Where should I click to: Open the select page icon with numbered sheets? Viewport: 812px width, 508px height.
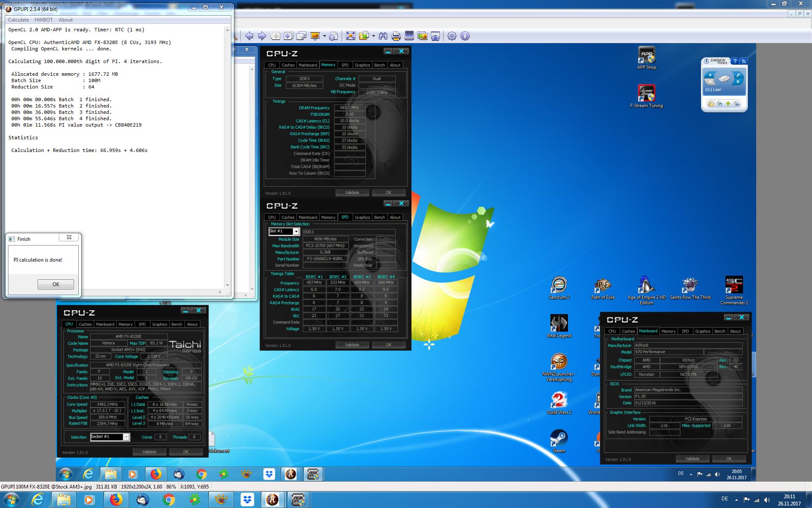[302, 36]
